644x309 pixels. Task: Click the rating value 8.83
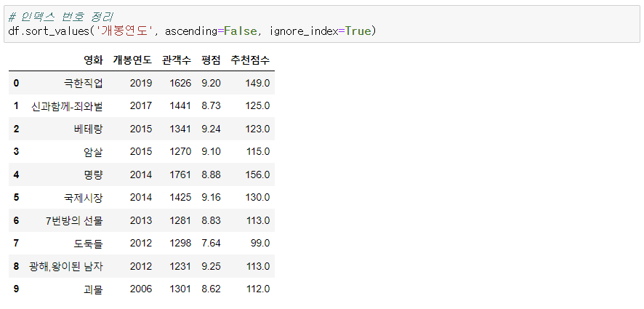tap(211, 221)
